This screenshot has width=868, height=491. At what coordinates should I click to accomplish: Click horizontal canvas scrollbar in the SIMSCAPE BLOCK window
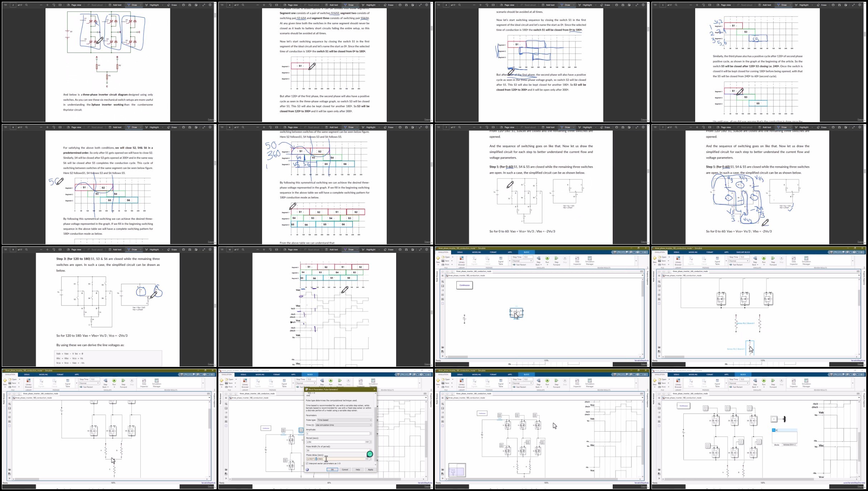pos(675,357)
